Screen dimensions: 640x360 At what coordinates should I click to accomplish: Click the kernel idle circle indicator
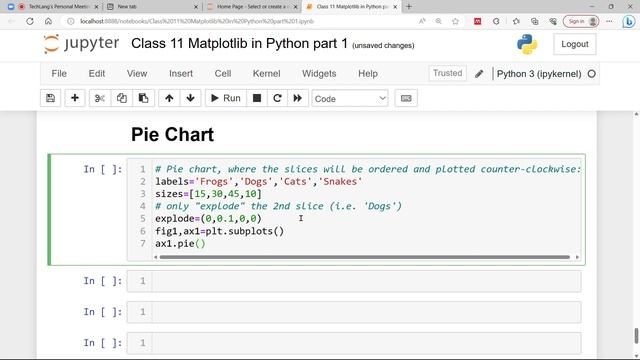pos(591,74)
